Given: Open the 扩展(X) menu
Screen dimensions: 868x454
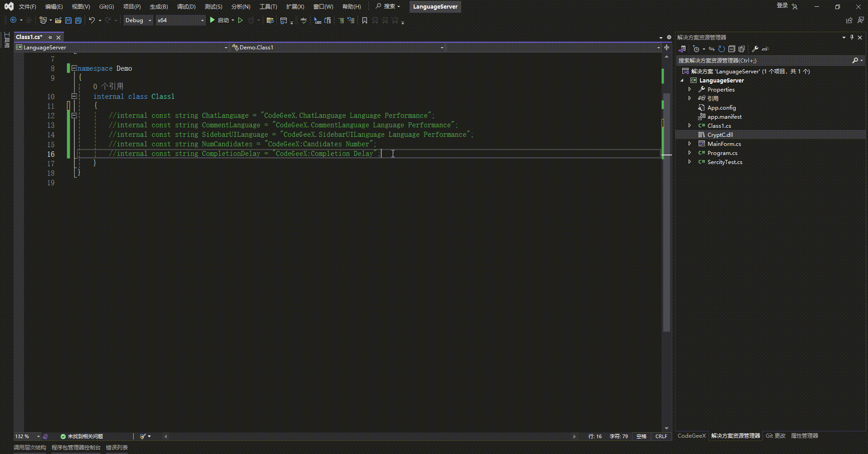Looking at the screenshot, I should coord(295,6).
